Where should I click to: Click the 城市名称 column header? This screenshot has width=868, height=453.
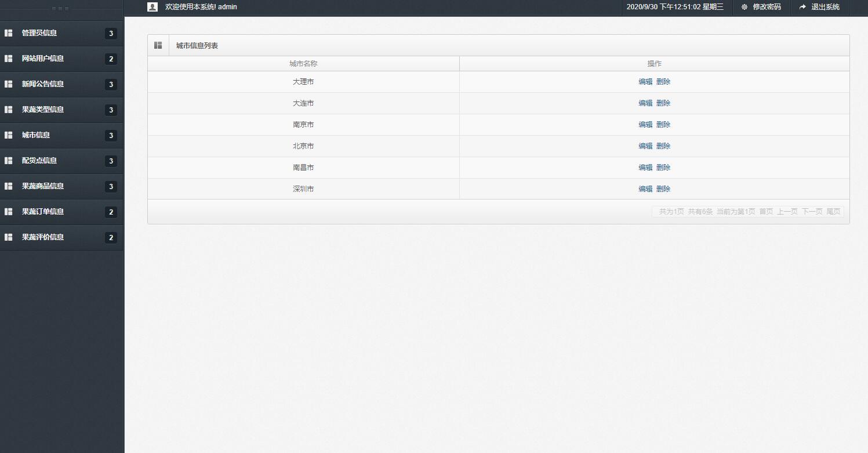303,64
